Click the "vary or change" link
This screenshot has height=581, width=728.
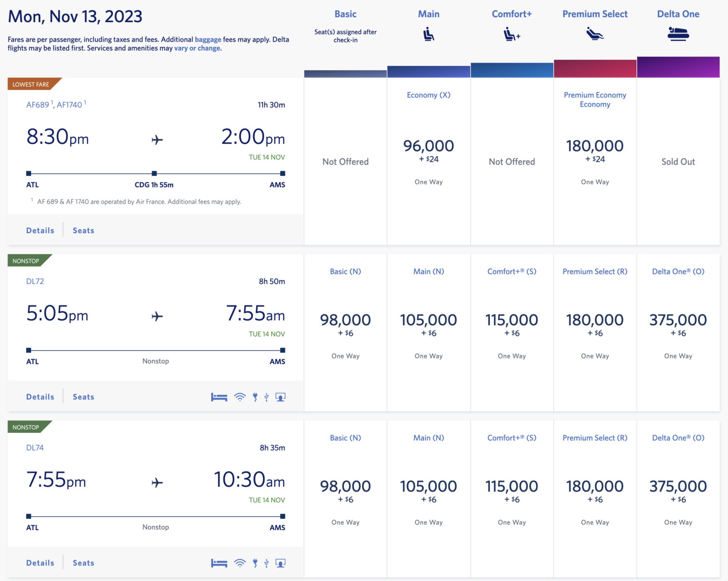(x=197, y=48)
